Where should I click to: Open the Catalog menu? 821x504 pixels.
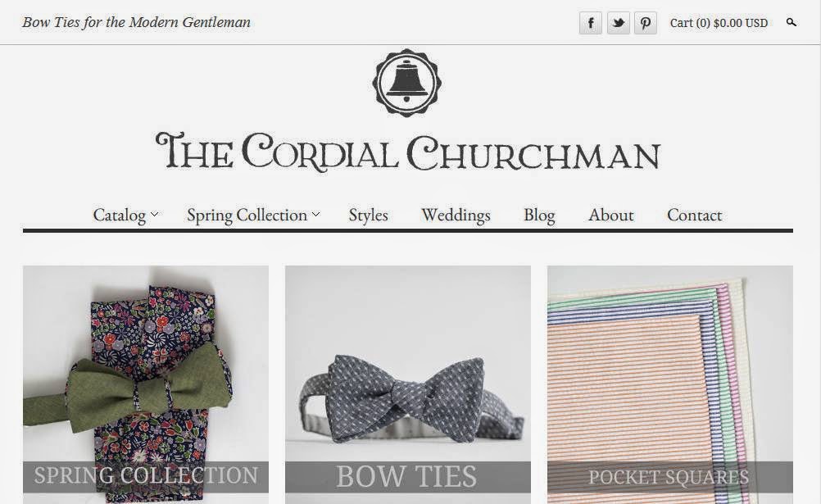120,215
